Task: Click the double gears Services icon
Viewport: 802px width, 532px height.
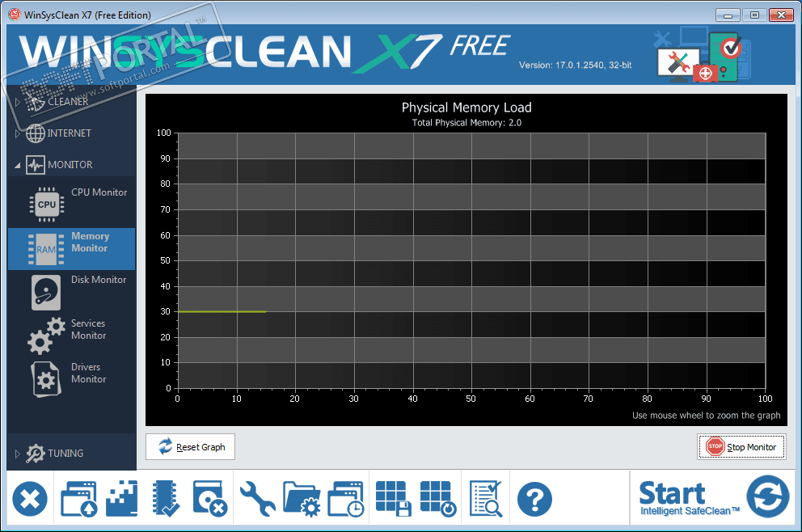Action: [x=47, y=336]
